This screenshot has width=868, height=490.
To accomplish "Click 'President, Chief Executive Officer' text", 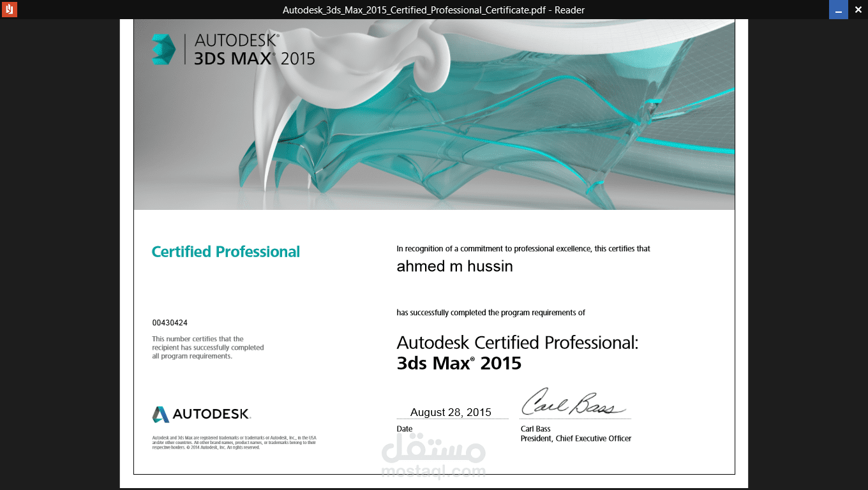I will 576,438.
